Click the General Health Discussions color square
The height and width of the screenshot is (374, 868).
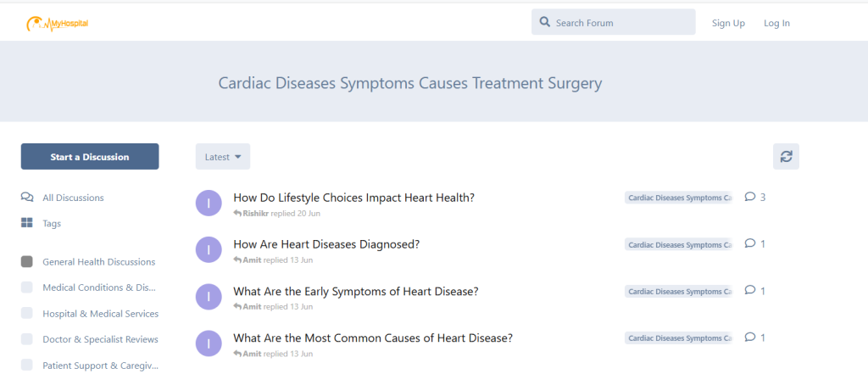click(27, 261)
